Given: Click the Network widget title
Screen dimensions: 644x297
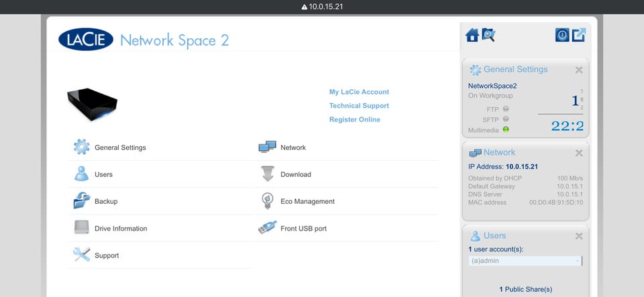Looking at the screenshot, I should [499, 152].
